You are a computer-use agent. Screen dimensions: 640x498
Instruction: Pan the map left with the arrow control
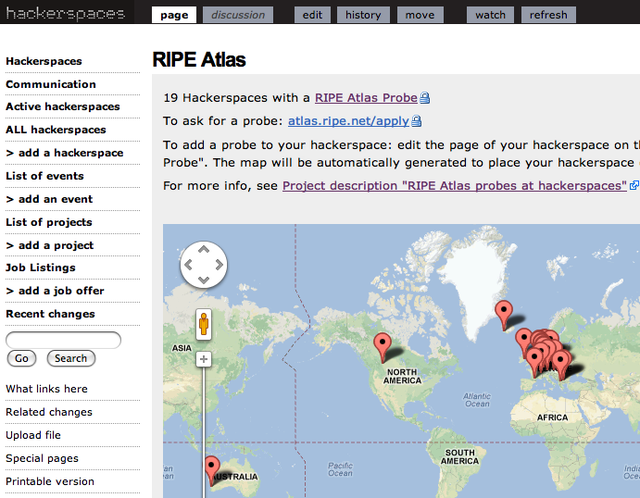pyautogui.click(x=188, y=265)
